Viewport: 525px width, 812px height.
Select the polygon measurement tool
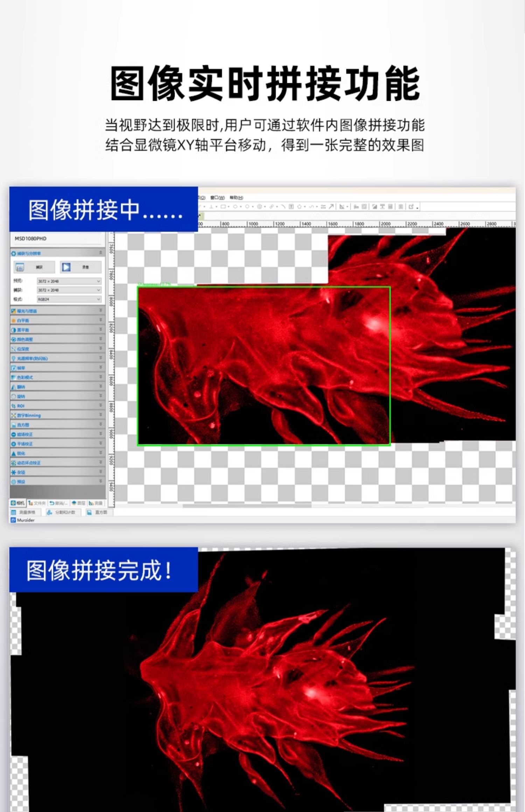pyautogui.click(x=299, y=207)
